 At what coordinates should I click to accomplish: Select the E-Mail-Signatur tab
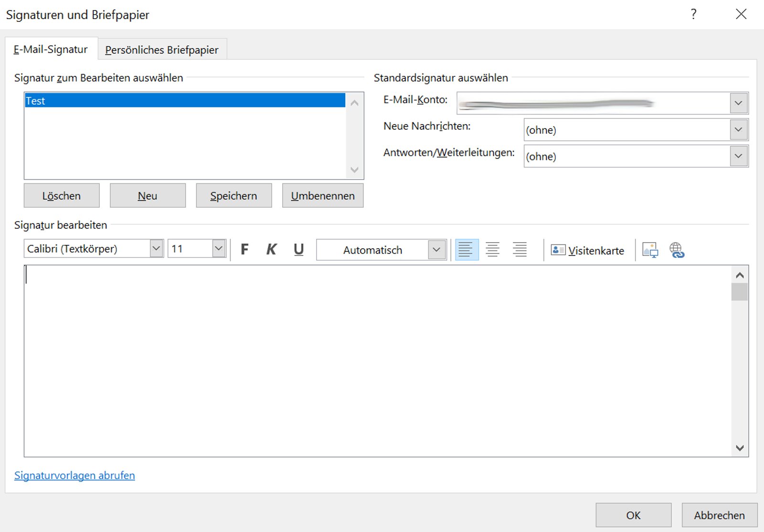[51, 49]
